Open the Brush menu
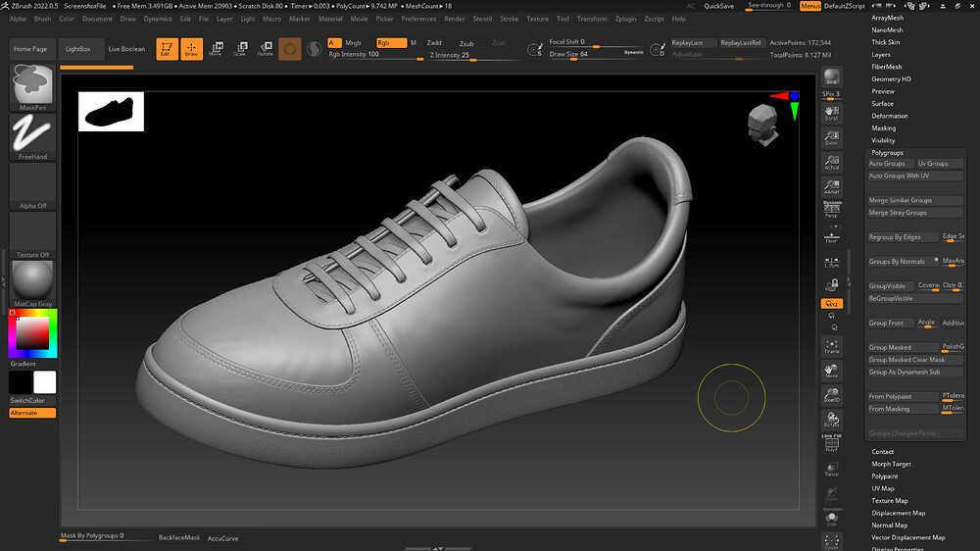 pyautogui.click(x=42, y=19)
